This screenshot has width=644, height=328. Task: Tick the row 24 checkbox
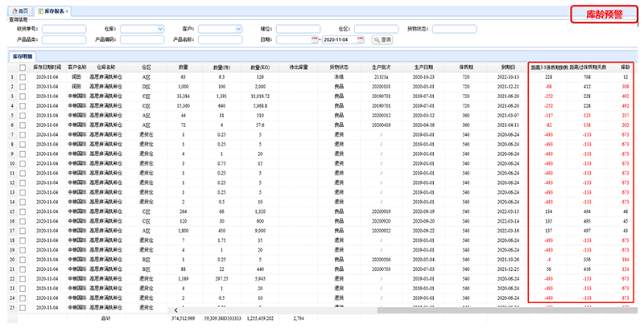(23, 298)
